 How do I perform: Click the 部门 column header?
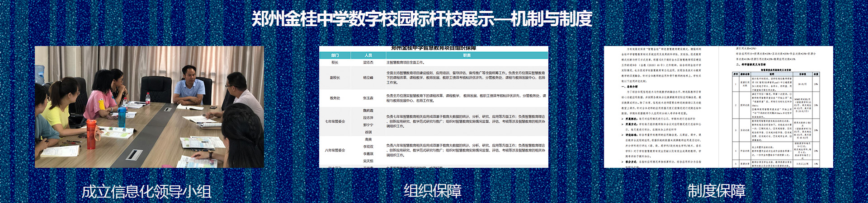(335, 55)
